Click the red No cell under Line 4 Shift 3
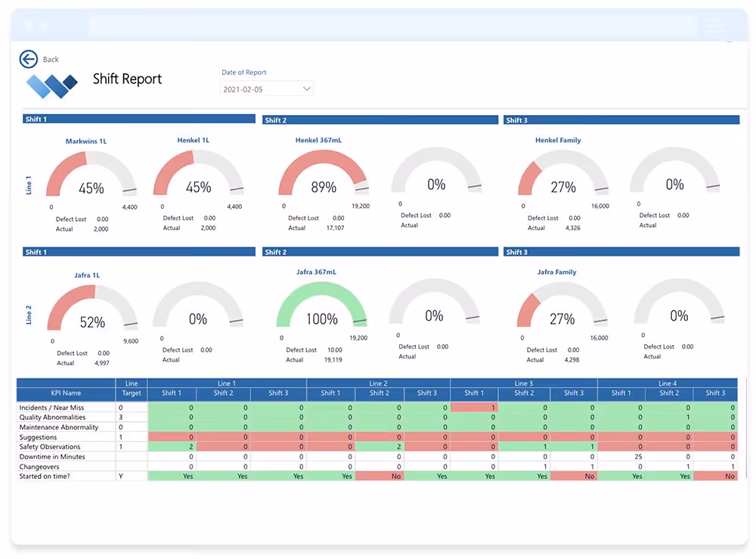 (x=715, y=477)
